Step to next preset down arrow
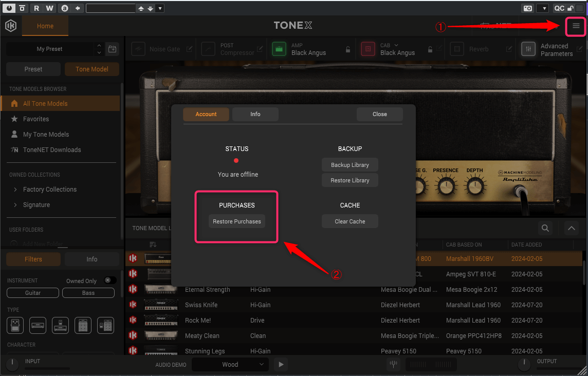This screenshot has height=376, width=588. tap(99, 52)
